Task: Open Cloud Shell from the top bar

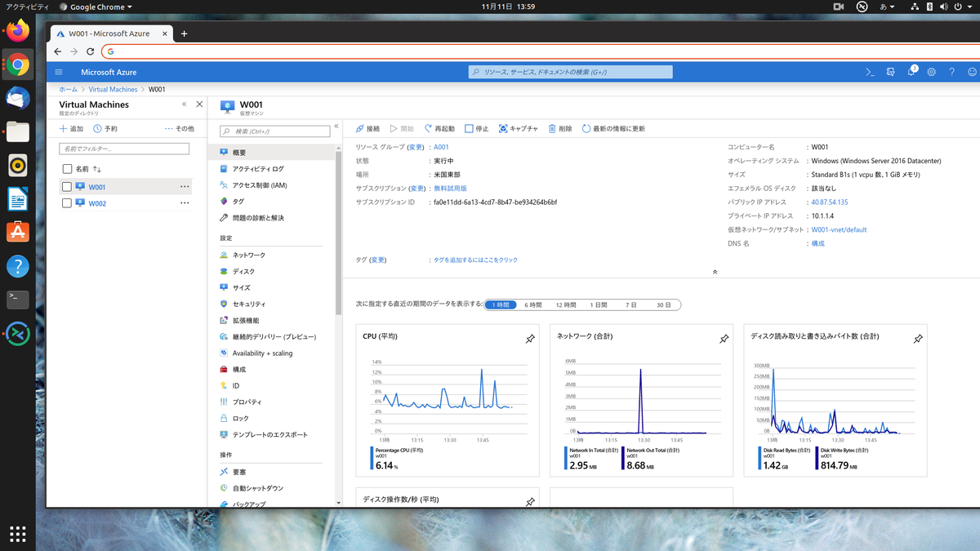Action: tap(869, 72)
